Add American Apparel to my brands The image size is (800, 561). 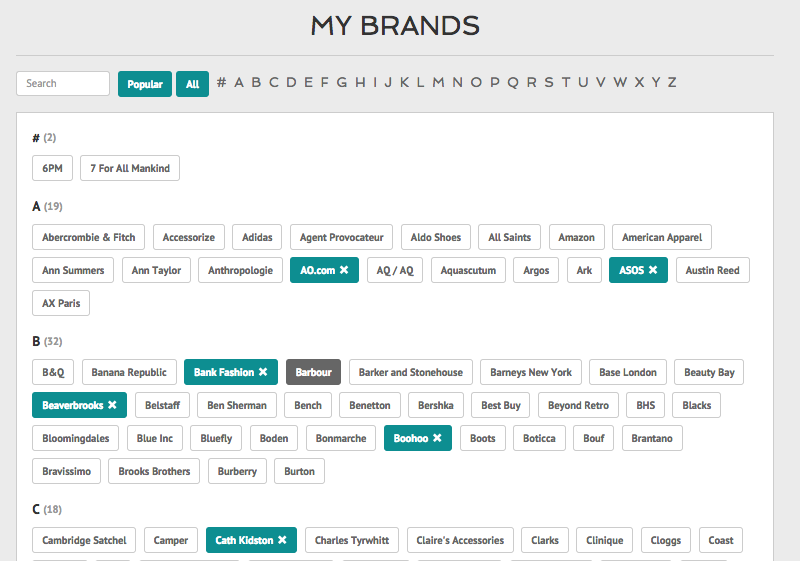pyautogui.click(x=662, y=237)
